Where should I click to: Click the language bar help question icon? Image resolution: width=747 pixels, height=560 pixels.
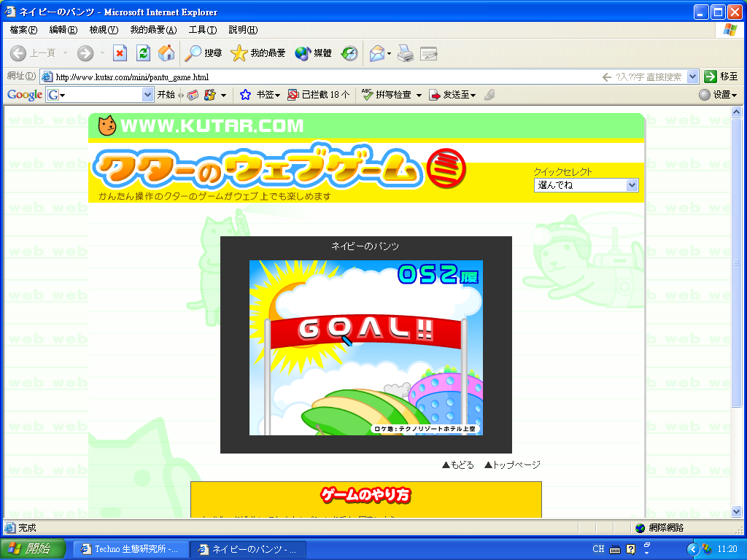631,550
